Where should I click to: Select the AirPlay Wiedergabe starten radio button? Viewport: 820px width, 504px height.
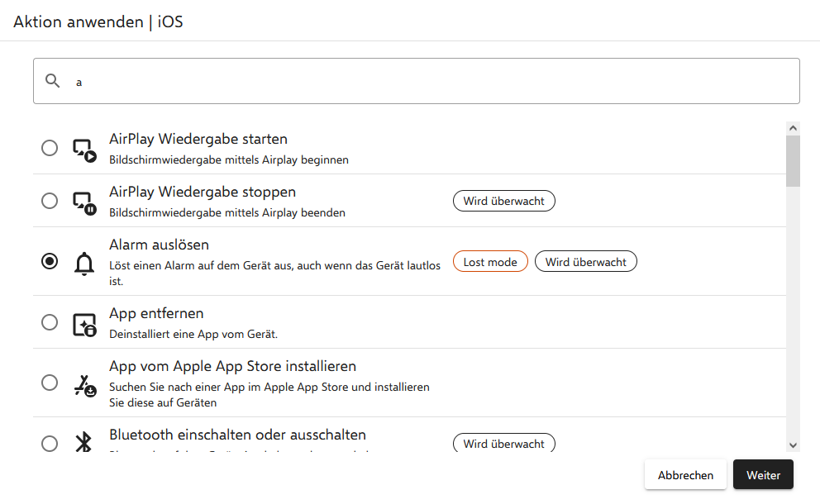click(x=50, y=148)
